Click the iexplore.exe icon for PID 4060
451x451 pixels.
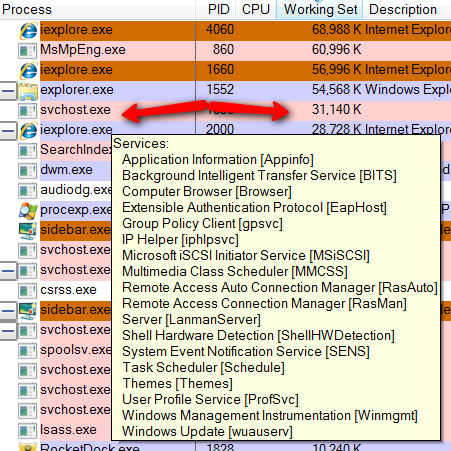(x=28, y=31)
